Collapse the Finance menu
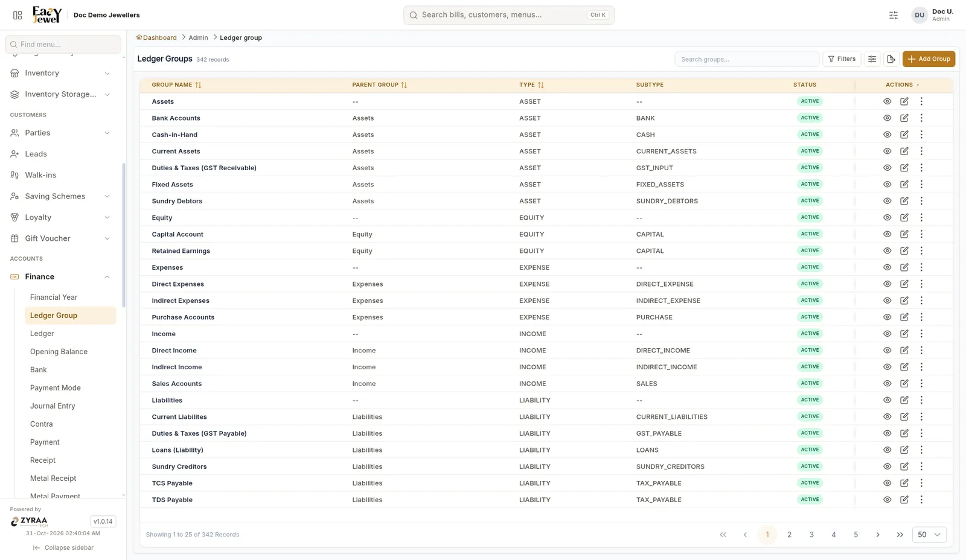 [x=60, y=276]
